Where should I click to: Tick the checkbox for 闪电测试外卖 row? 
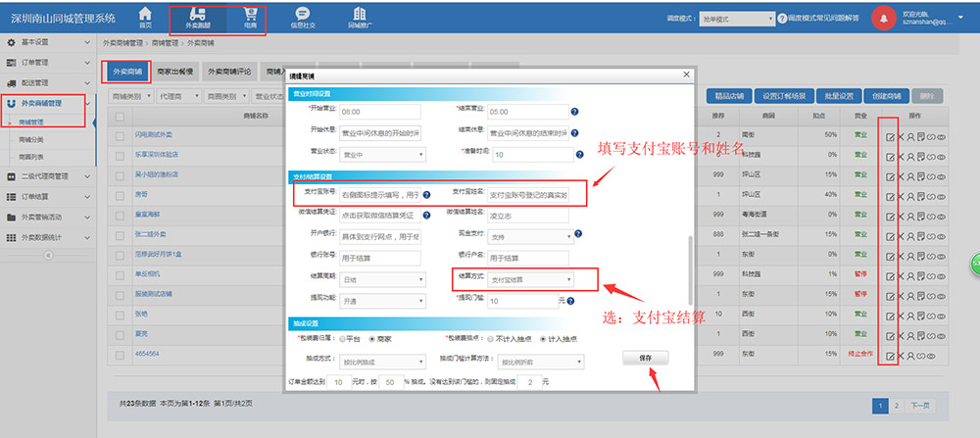click(120, 134)
